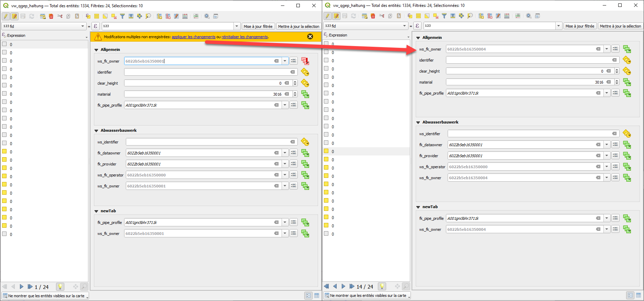Image resolution: width=644 pixels, height=301 pixels.
Task: Click add feature icon in left window
Action: click(43, 16)
